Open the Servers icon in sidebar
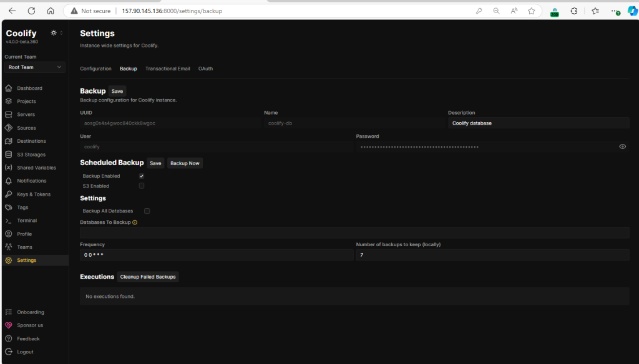 click(9, 115)
